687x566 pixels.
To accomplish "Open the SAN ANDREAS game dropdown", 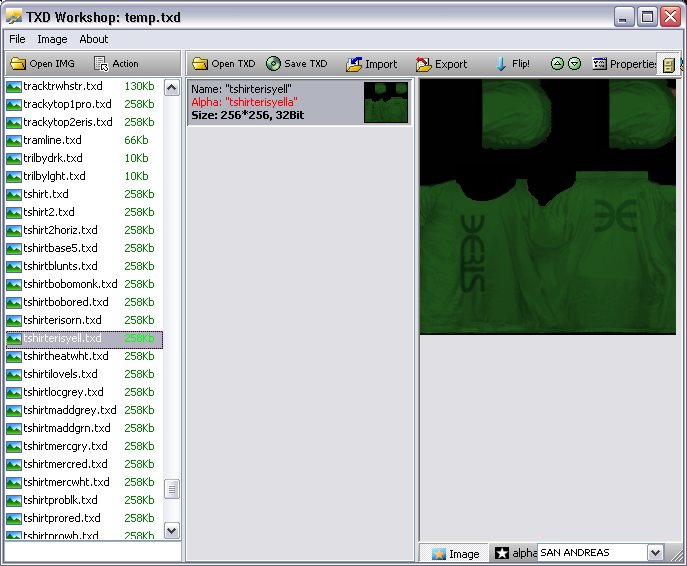I will [x=655, y=552].
